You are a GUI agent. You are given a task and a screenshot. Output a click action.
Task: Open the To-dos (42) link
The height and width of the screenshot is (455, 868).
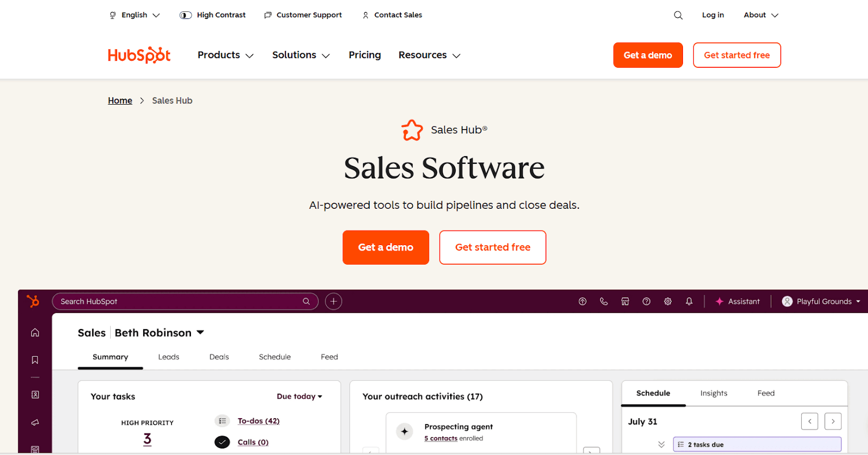[x=259, y=421]
